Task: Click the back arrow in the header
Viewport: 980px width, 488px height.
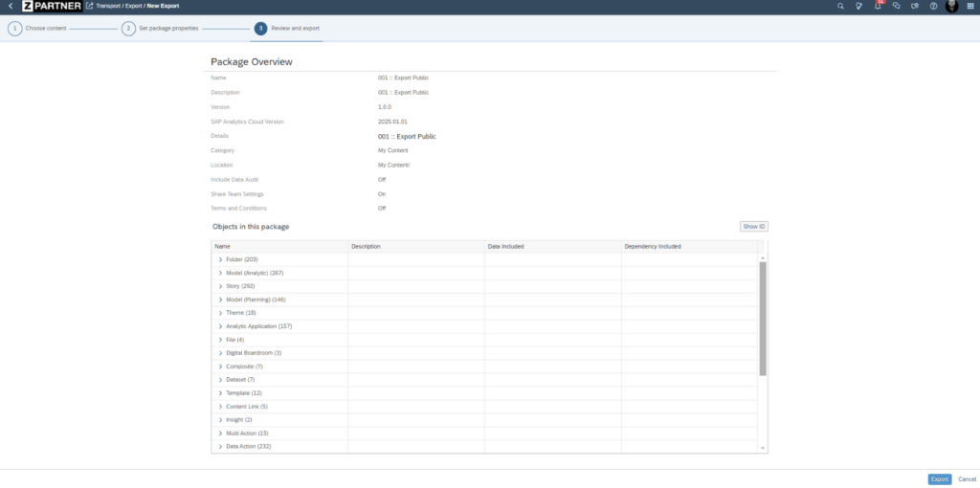Action: coord(10,6)
